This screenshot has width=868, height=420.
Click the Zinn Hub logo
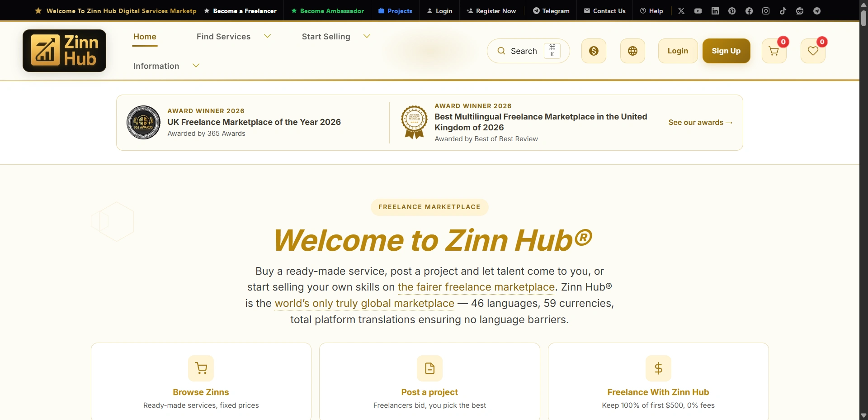point(64,51)
